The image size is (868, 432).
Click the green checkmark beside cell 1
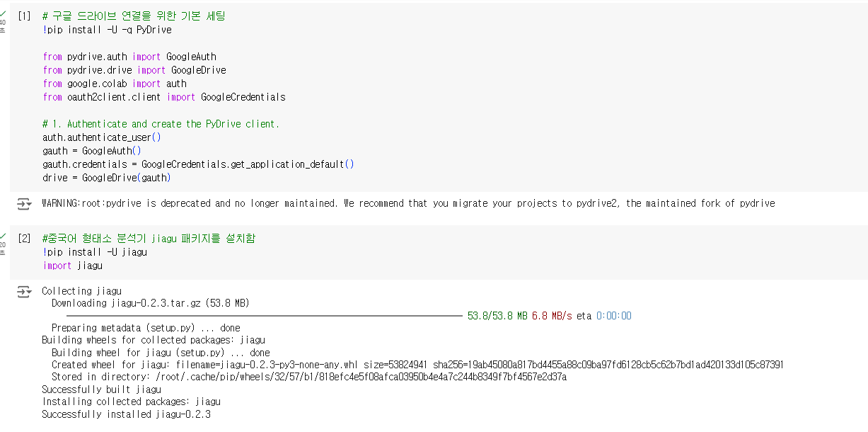point(3,13)
